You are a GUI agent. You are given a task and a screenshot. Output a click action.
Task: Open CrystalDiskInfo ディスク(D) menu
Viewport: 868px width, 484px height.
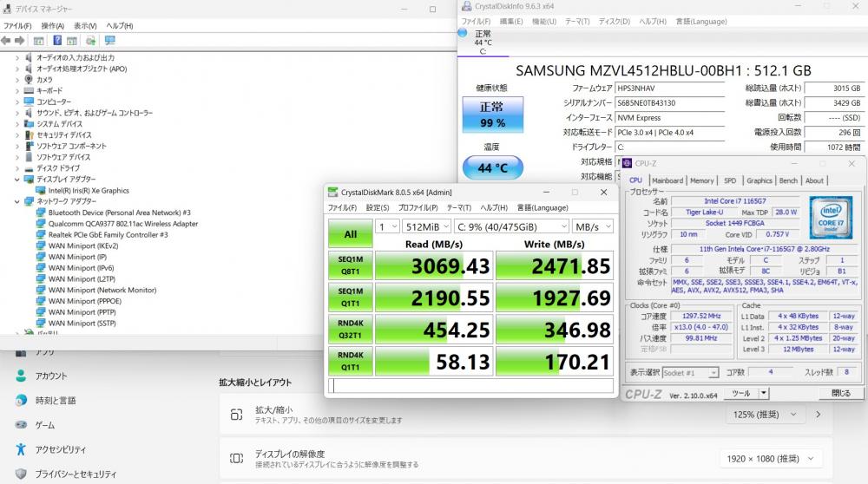point(614,22)
